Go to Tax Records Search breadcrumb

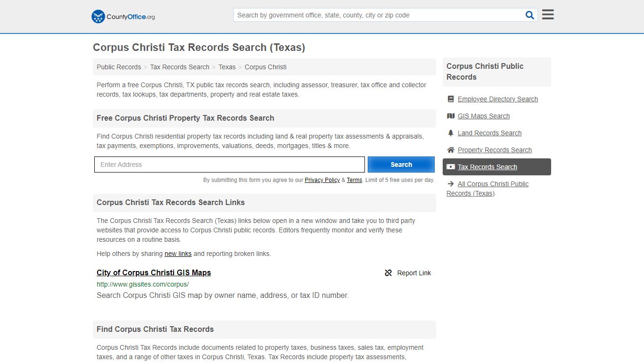(x=180, y=67)
